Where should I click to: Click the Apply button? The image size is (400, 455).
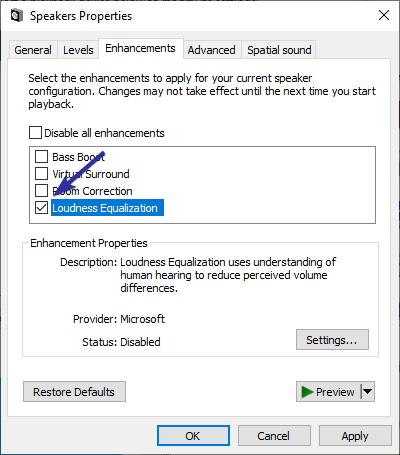point(355,436)
